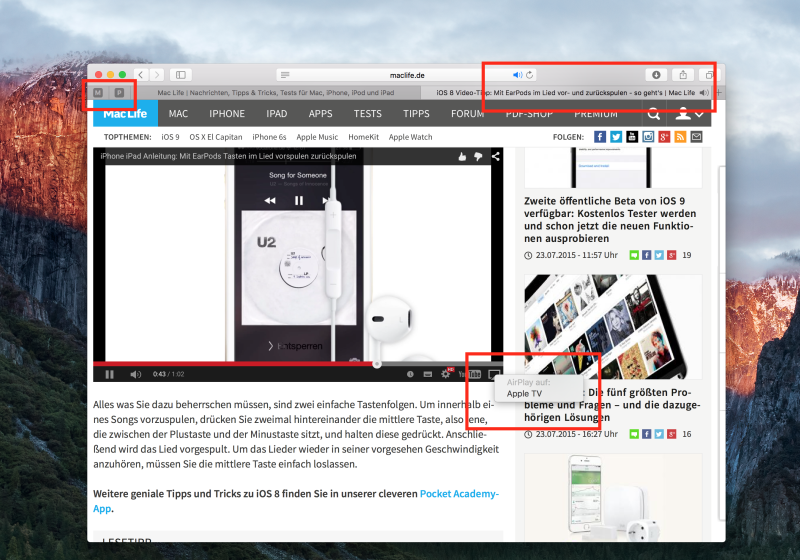Open iPhone 6s topic link

(x=269, y=137)
